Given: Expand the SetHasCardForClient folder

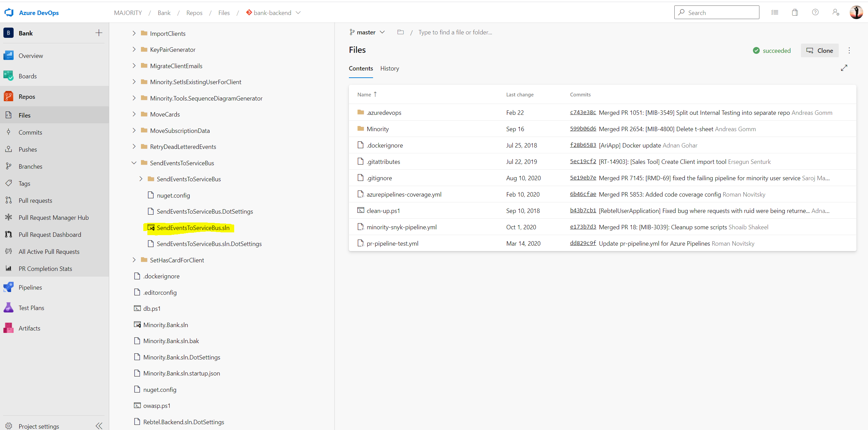Looking at the screenshot, I should [134, 260].
